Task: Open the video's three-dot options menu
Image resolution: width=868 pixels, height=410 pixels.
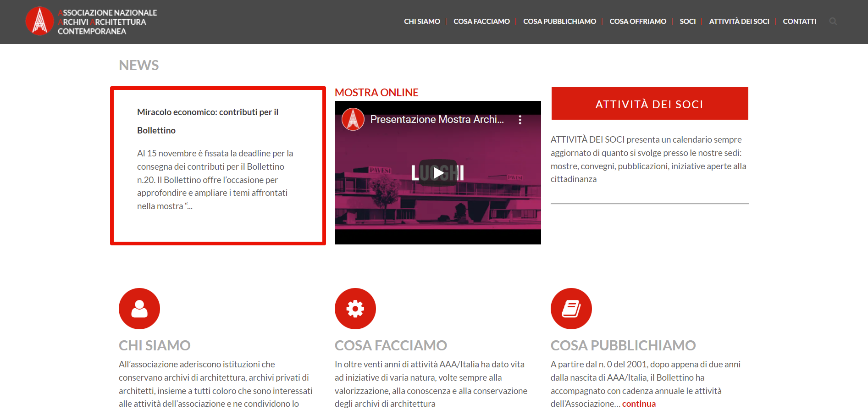Action: [x=520, y=120]
